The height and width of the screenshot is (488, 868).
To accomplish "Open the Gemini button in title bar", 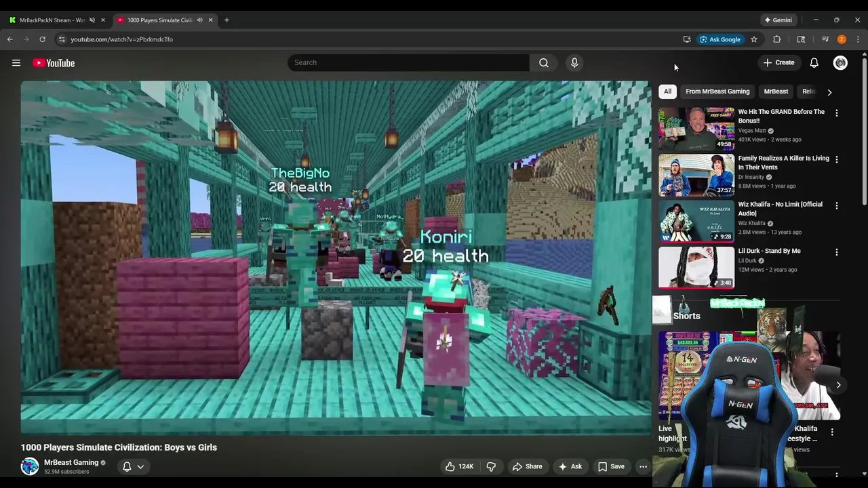I will click(778, 20).
